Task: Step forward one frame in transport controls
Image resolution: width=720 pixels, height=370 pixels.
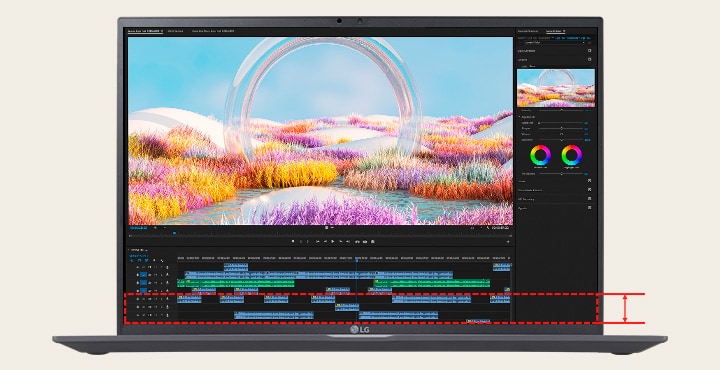Action: 341,241
